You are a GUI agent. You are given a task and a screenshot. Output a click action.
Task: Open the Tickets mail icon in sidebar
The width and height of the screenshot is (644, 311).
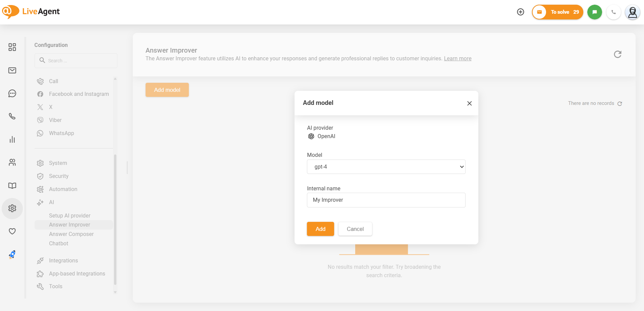(12, 70)
